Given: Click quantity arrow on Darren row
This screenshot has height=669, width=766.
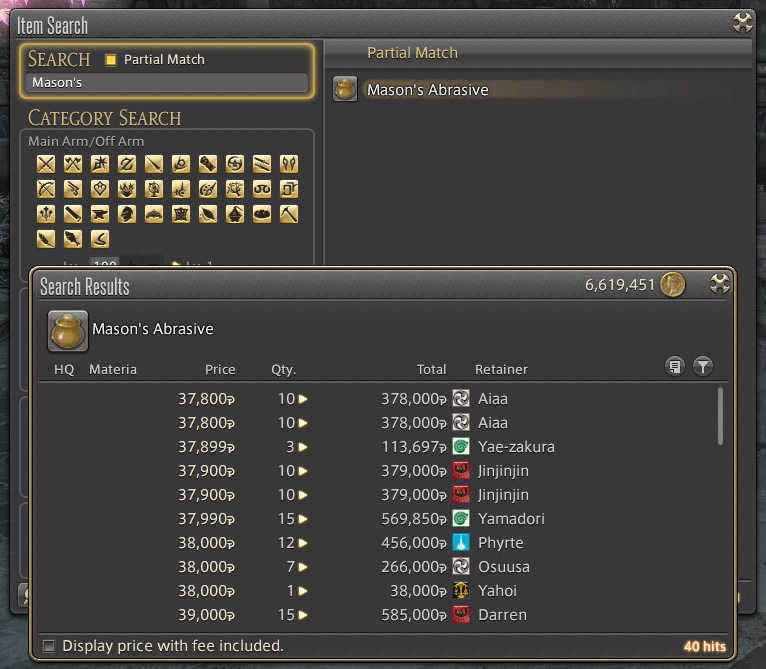Looking at the screenshot, I should [303, 614].
